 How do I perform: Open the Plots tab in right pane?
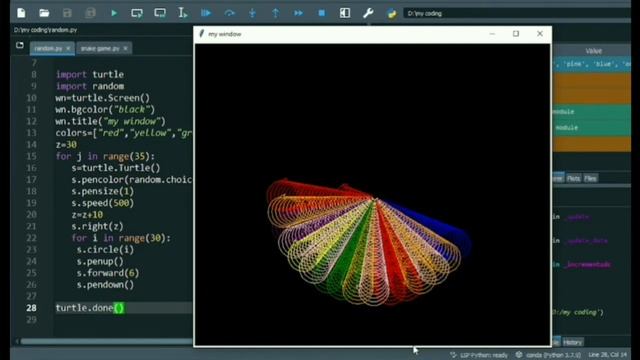click(573, 178)
